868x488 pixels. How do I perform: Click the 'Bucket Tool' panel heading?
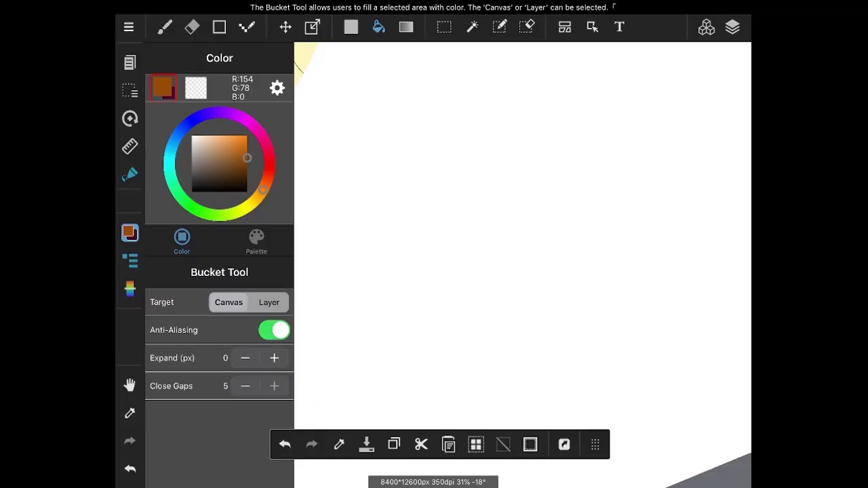coord(219,272)
